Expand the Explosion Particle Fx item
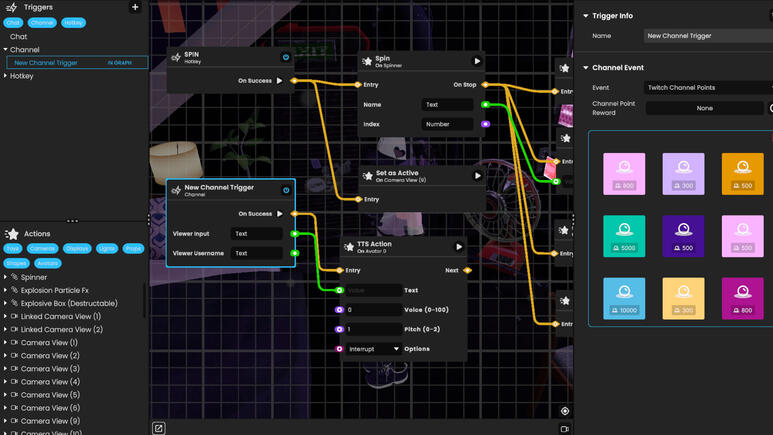This screenshot has width=773, height=435. (x=5, y=290)
